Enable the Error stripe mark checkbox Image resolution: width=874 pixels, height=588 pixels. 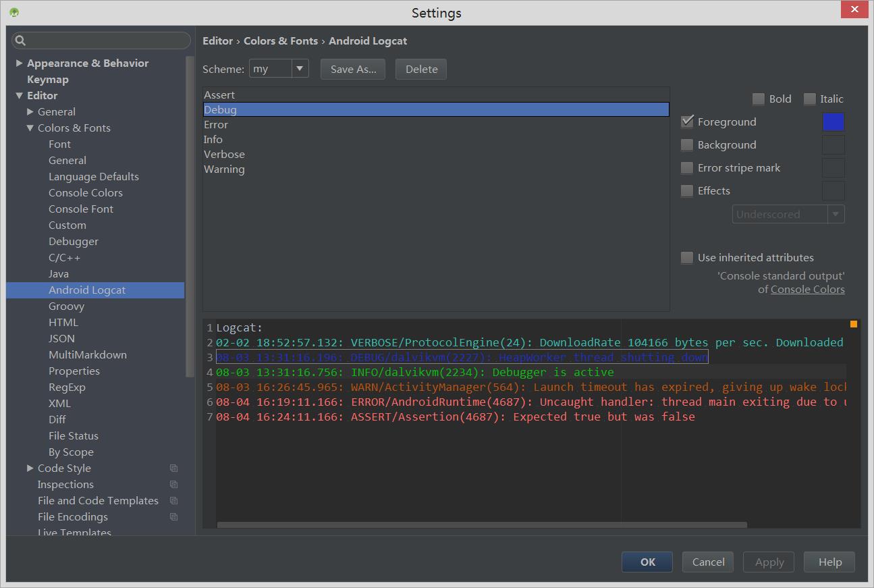point(687,168)
